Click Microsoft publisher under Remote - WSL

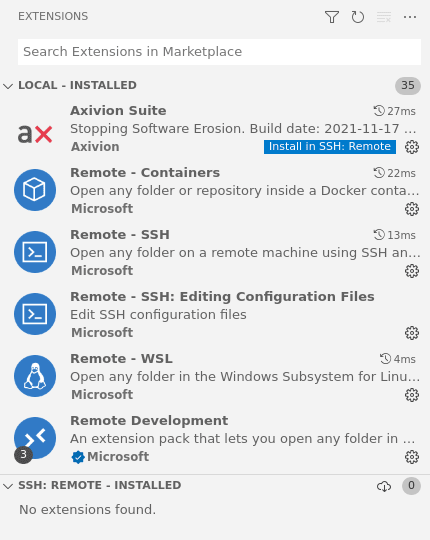(102, 395)
